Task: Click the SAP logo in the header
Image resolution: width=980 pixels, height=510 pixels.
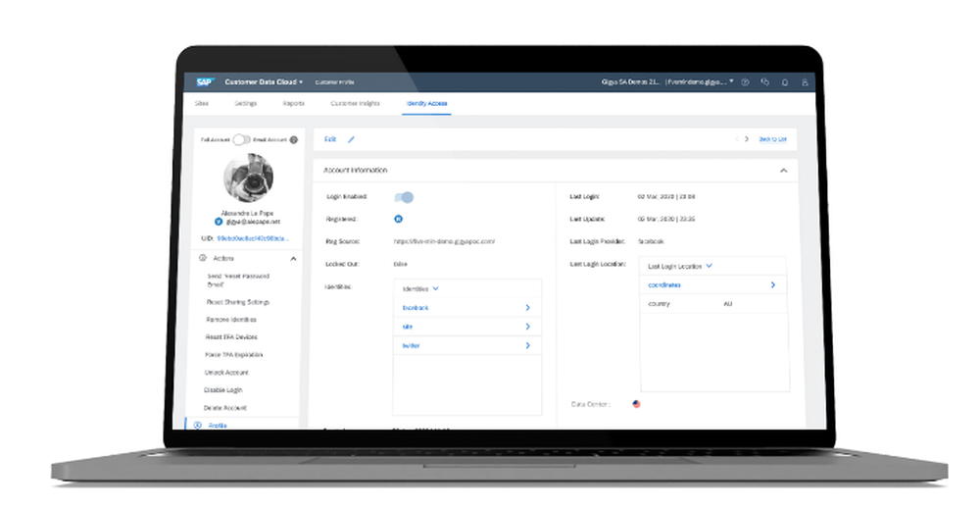Action: [x=204, y=82]
